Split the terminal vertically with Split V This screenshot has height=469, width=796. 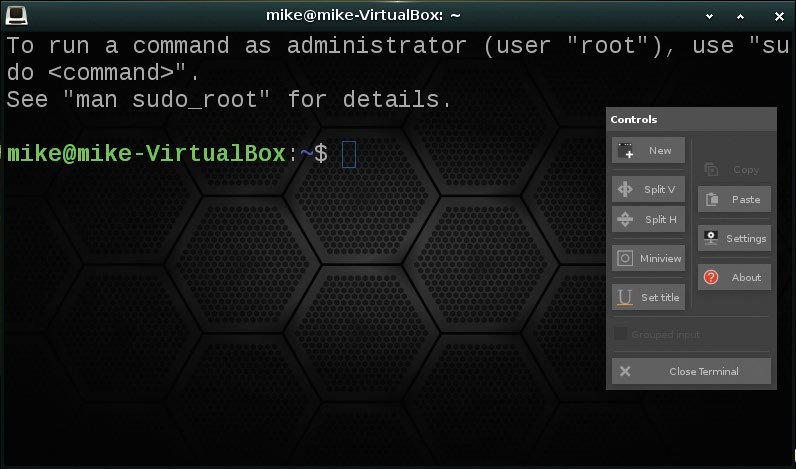click(648, 189)
